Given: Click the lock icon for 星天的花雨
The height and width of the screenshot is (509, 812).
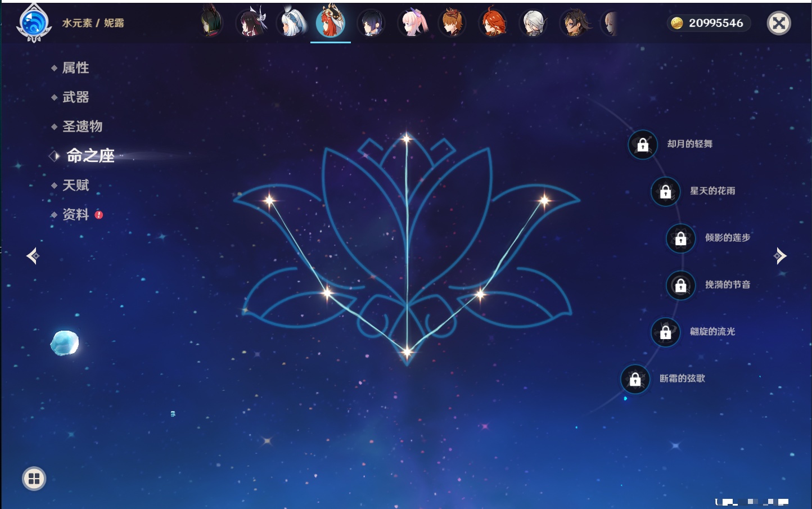Looking at the screenshot, I should [666, 191].
